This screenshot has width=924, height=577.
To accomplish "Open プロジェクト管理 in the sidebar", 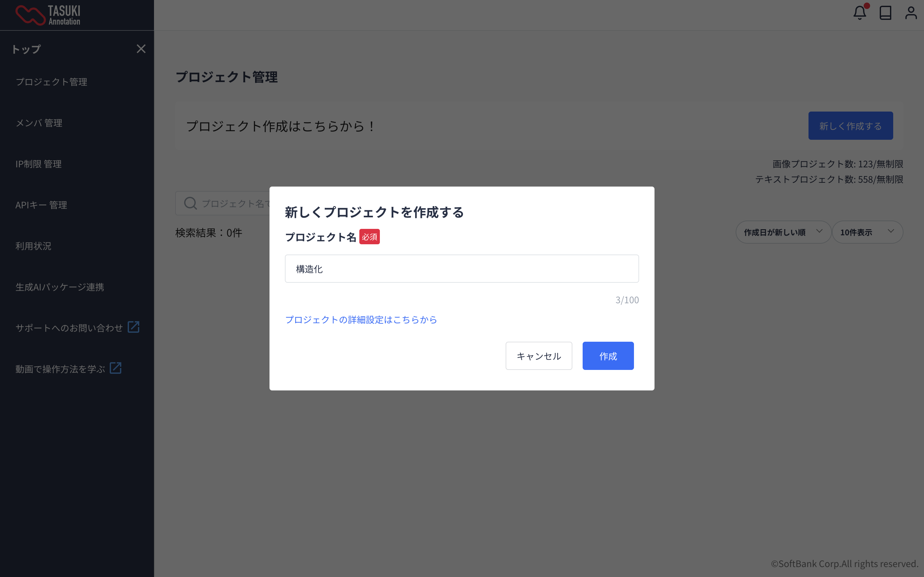I will (x=51, y=82).
